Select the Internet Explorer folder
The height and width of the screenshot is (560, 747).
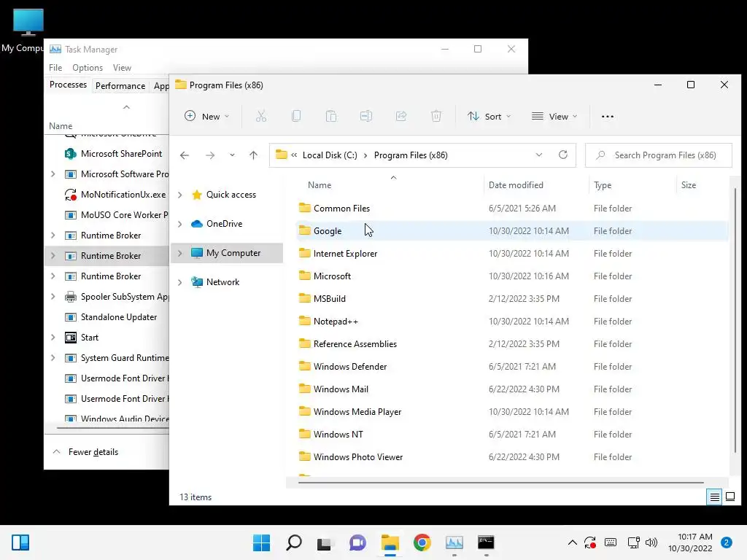click(511, 254)
